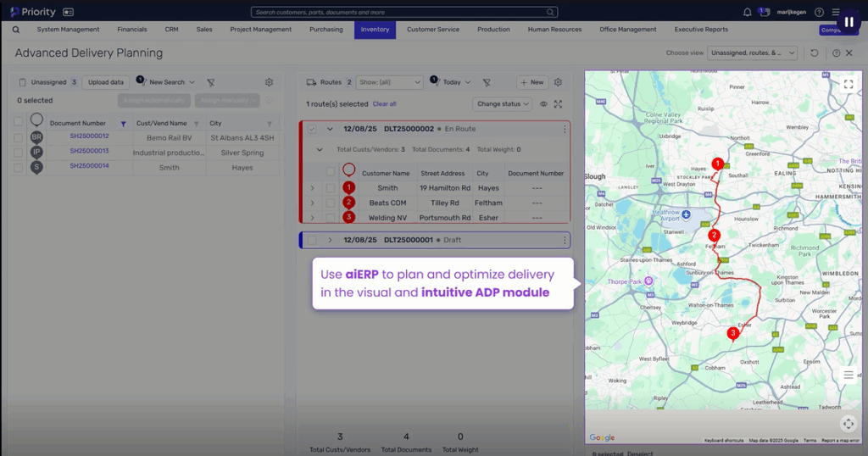Open more options for route DLT25000001
This screenshot has width=868, height=456.
tap(565, 240)
